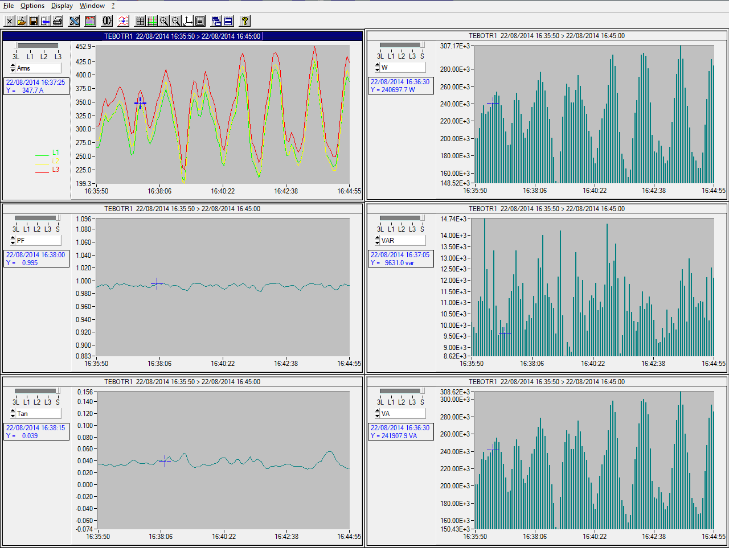This screenshot has height=560, width=729.
Task: Zoom out with the magnifier minus icon
Action: pos(176,21)
